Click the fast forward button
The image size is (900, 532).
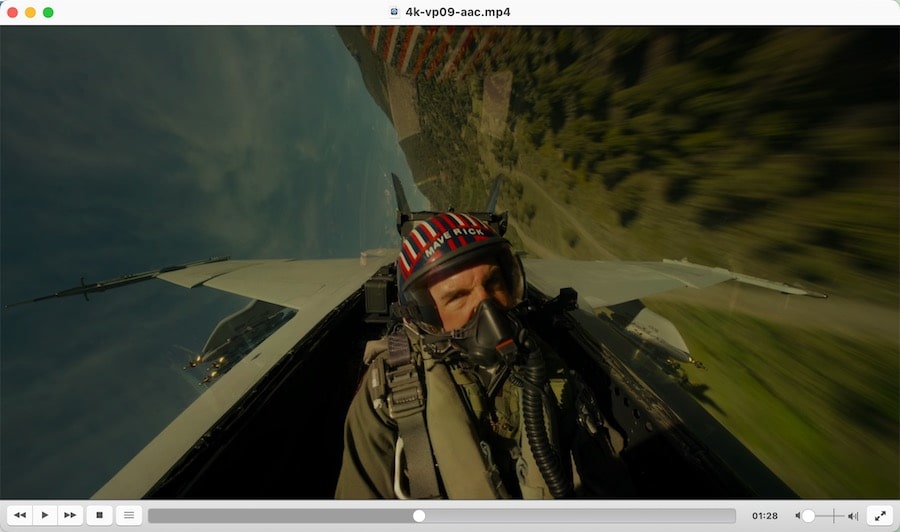click(71, 515)
